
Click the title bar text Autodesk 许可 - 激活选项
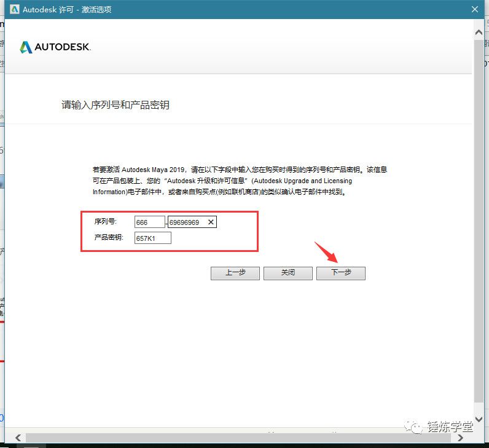pos(67,10)
